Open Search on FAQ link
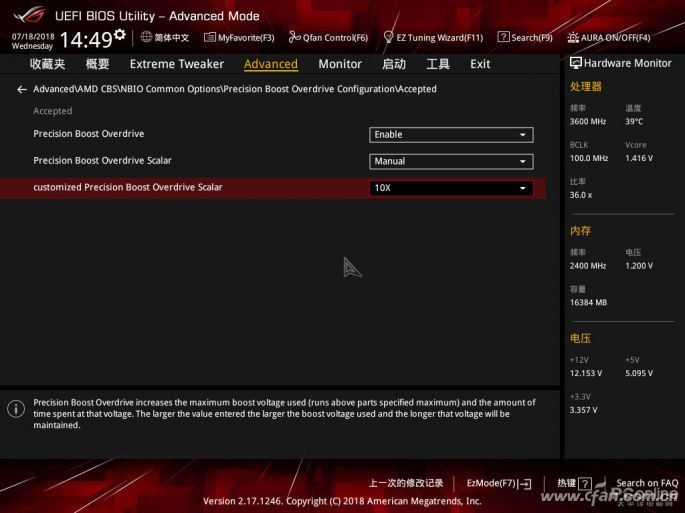 point(647,483)
